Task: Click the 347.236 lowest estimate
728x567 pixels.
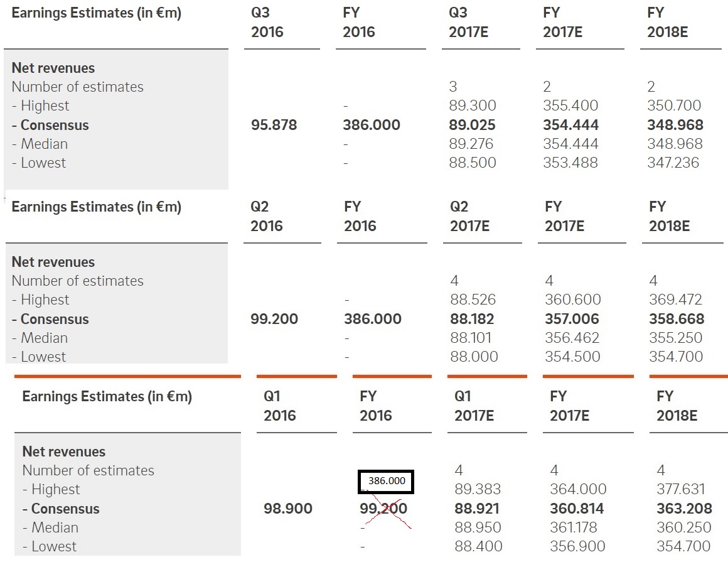Action: click(x=673, y=163)
